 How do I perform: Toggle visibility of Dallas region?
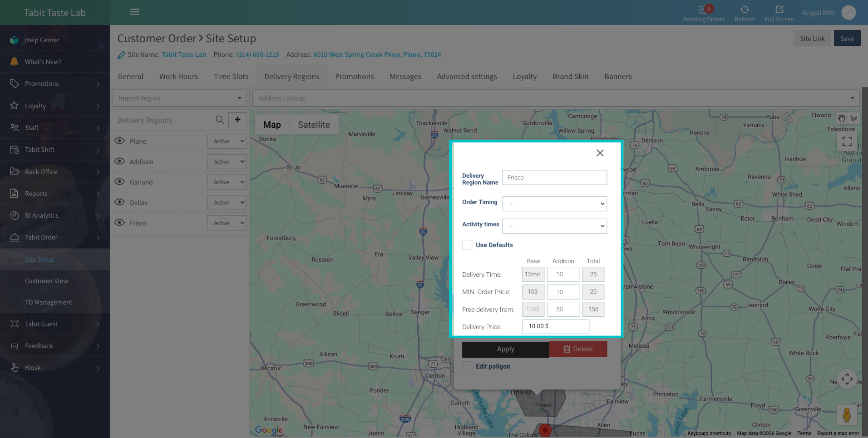click(x=120, y=202)
